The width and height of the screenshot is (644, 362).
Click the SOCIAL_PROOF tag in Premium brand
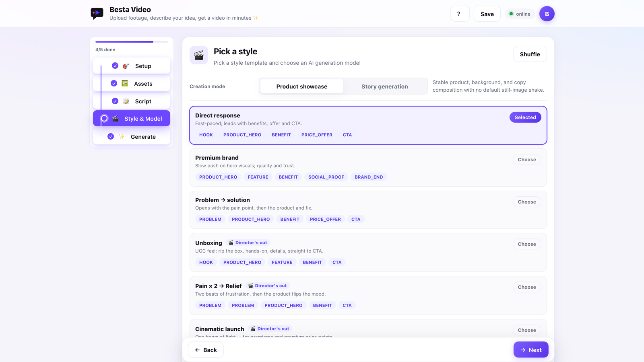tap(326, 177)
